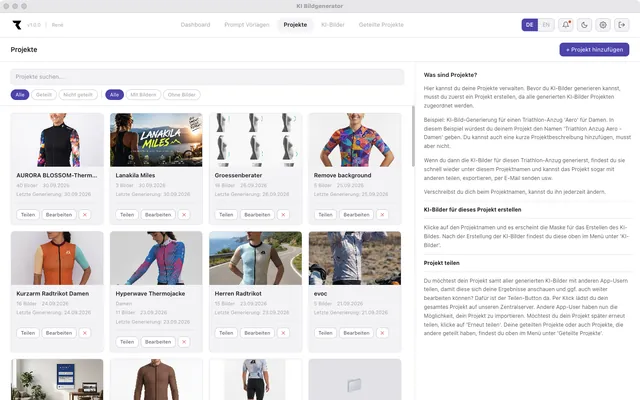
Task: Open settings gear icon
Action: click(x=603, y=25)
